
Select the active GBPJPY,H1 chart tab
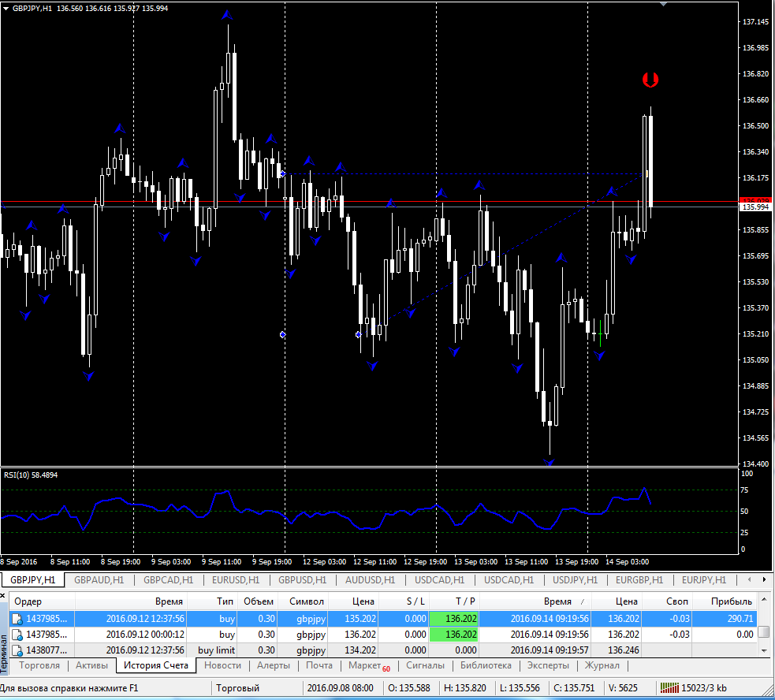[x=32, y=580]
